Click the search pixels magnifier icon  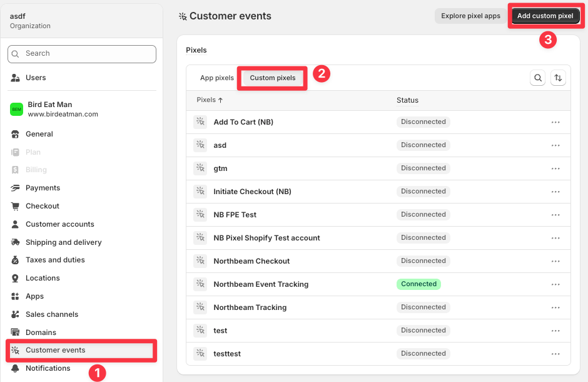[x=537, y=78]
